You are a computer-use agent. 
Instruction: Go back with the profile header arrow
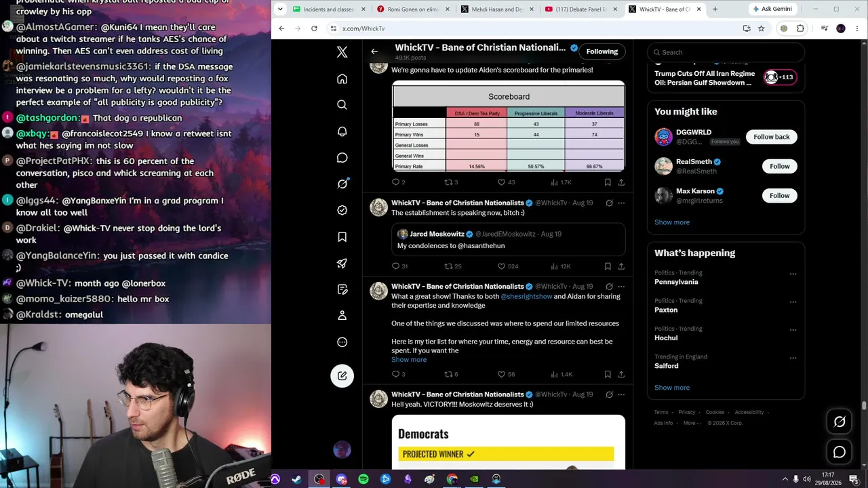click(374, 52)
